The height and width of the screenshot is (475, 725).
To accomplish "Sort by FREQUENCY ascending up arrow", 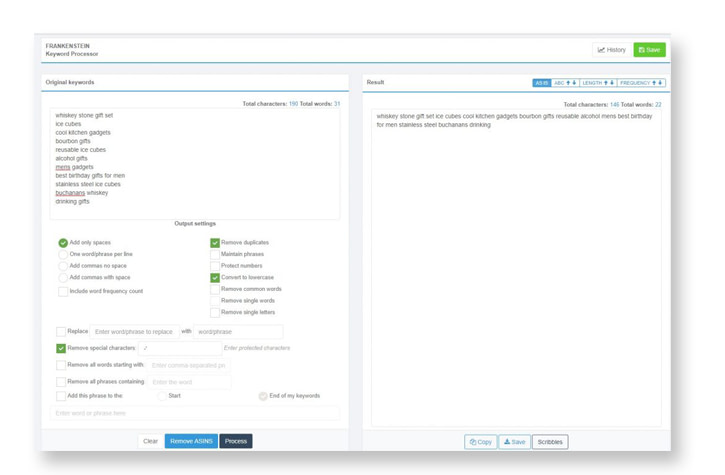I will [x=654, y=83].
